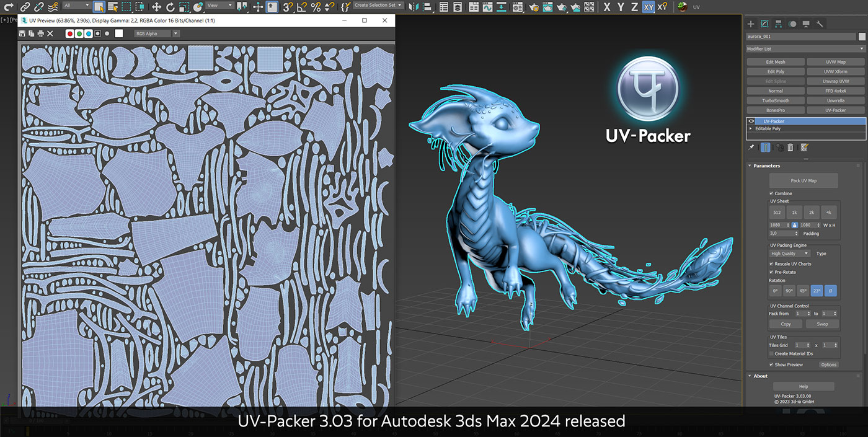Expand the Editable Poly stack entry
Screen dimensions: 868x437
[750, 128]
